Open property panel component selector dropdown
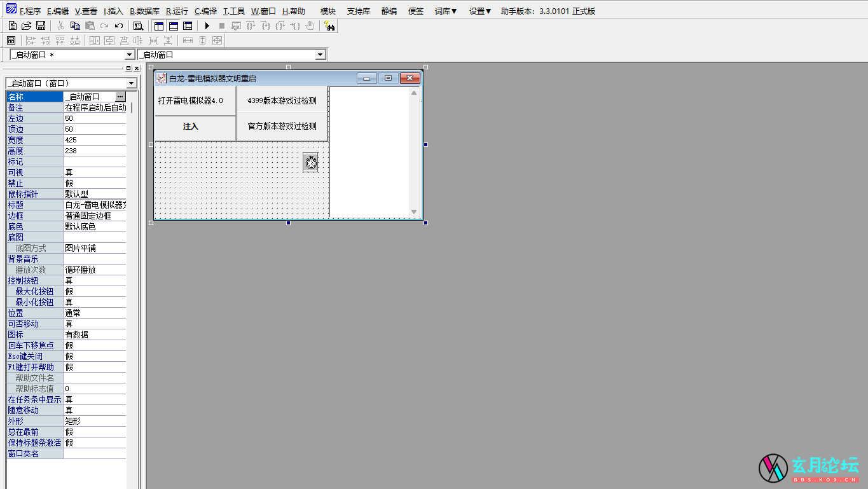Screen dimensions: 868x489 (132, 83)
